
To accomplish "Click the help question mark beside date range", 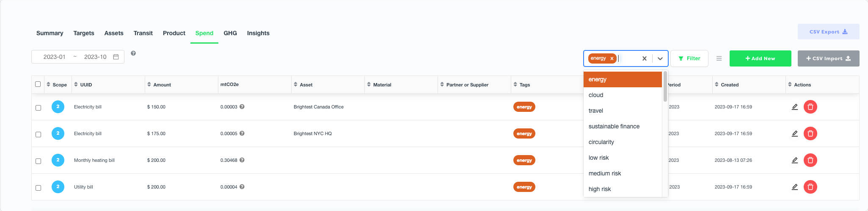I will (x=133, y=53).
